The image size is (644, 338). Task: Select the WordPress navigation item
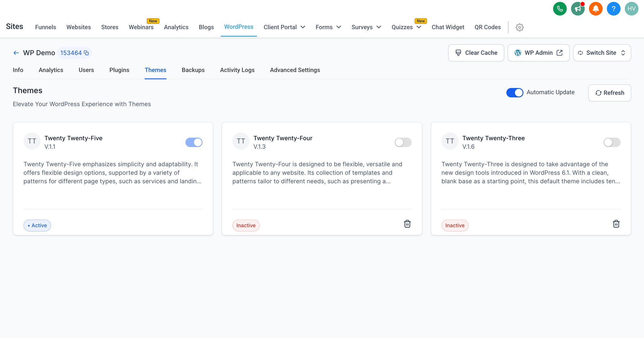239,27
